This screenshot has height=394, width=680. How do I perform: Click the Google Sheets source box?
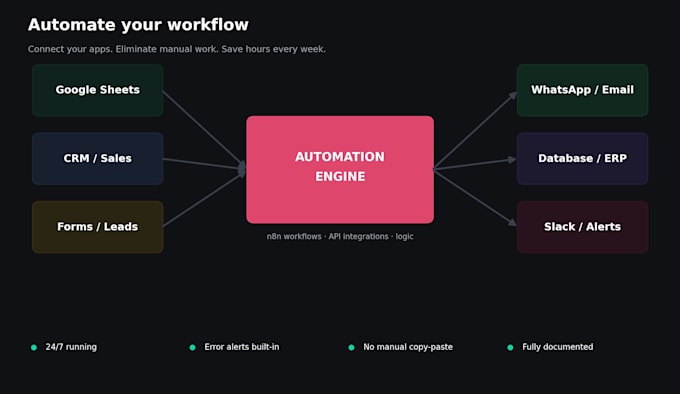[x=98, y=90]
